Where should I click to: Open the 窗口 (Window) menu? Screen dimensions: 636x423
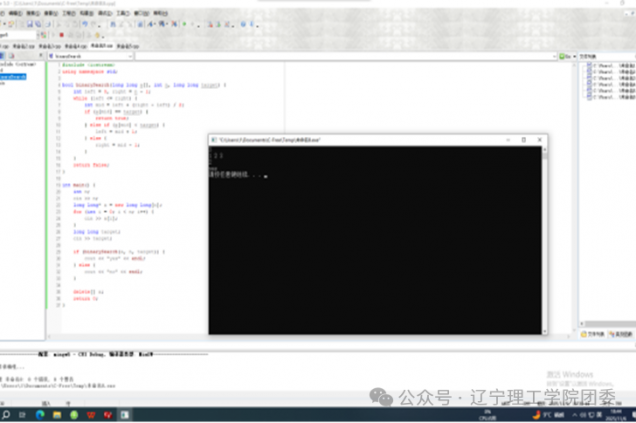tap(141, 13)
